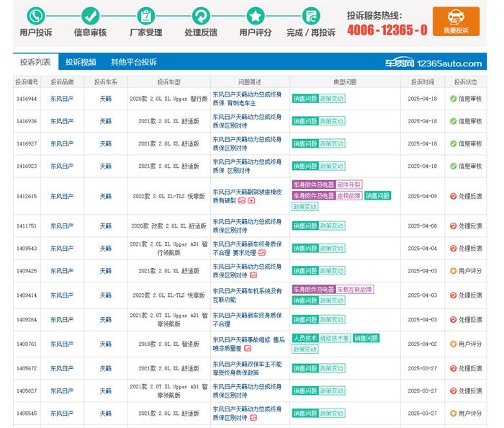Click model 2018款 2.0L XL 智进版
This screenshot has width=504, height=428.
[168, 344]
